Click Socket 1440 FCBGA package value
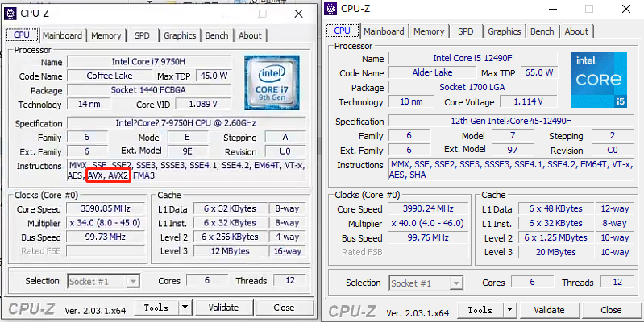Viewport: 644px width, 322px height. tap(149, 90)
